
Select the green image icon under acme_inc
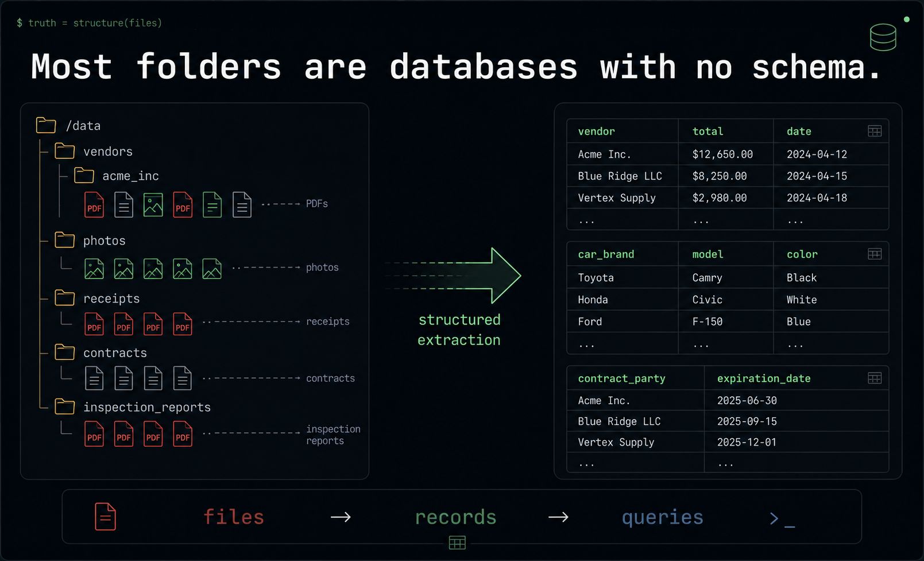click(x=153, y=204)
